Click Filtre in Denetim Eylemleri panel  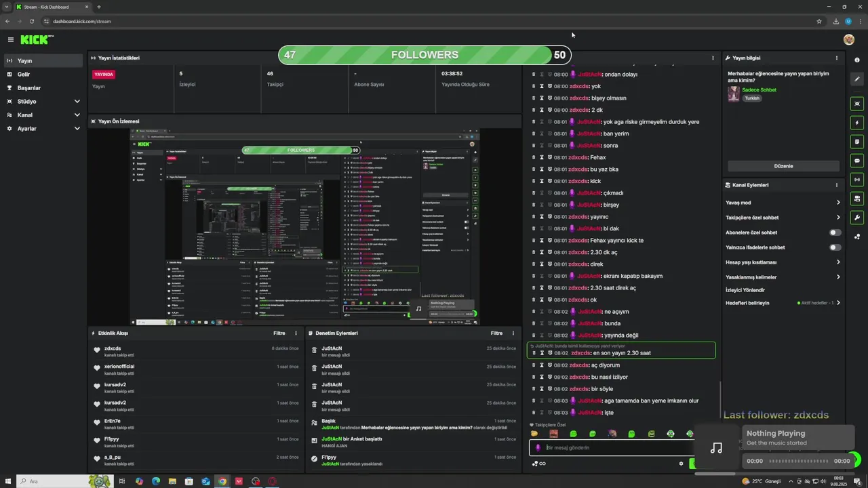(497, 333)
